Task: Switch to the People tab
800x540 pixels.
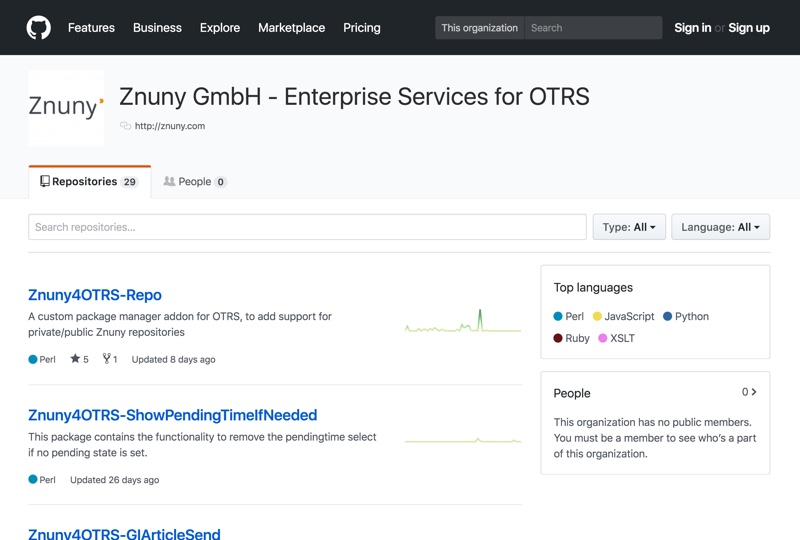Action: (195, 182)
